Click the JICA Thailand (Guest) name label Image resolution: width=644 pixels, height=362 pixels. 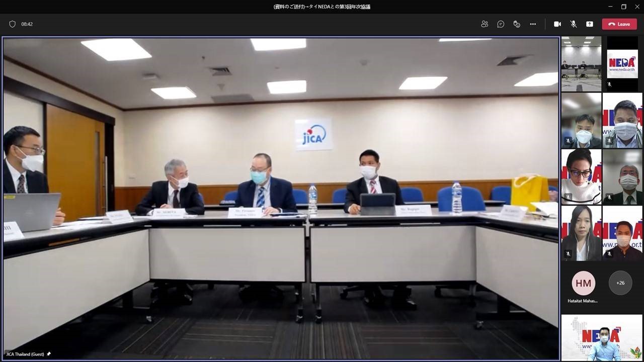click(x=25, y=354)
